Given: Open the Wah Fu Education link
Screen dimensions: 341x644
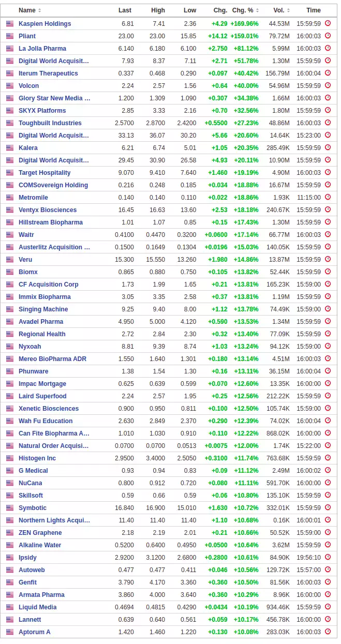Looking at the screenshot, I should [x=46, y=421].
